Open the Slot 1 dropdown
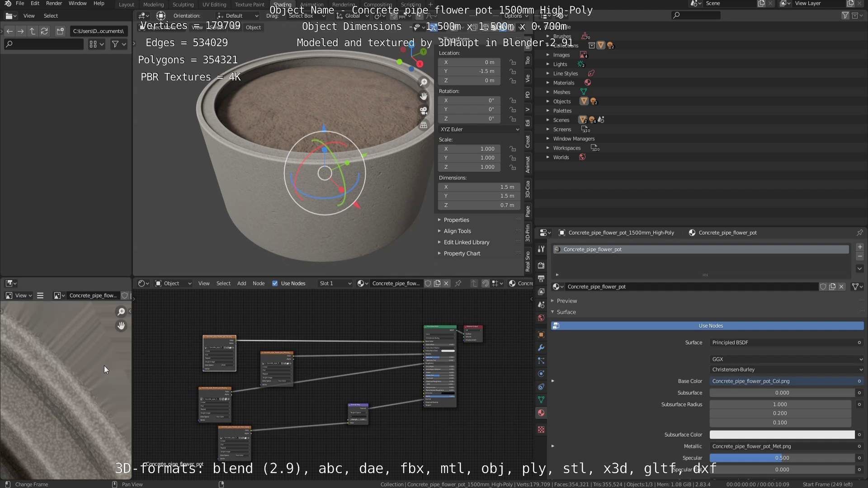This screenshot has width=868, height=488. (x=335, y=283)
